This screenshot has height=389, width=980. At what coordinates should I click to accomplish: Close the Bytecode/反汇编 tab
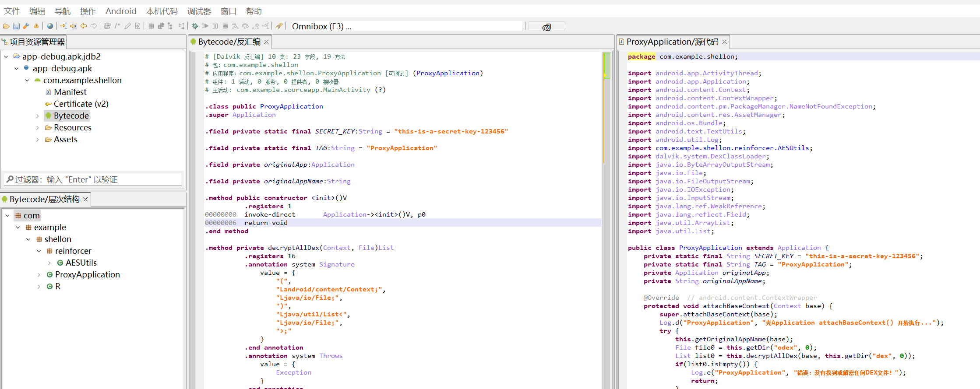pyautogui.click(x=266, y=42)
